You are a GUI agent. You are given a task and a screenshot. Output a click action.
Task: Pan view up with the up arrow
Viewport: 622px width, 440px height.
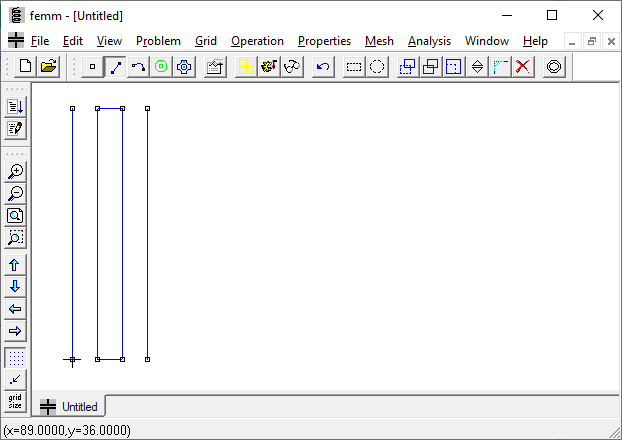coord(15,265)
